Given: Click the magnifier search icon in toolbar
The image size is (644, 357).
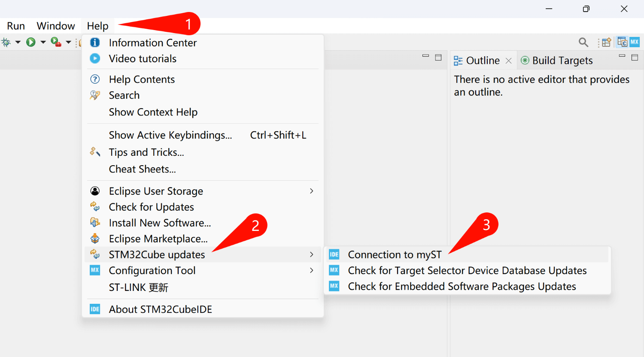Looking at the screenshot, I should point(583,42).
